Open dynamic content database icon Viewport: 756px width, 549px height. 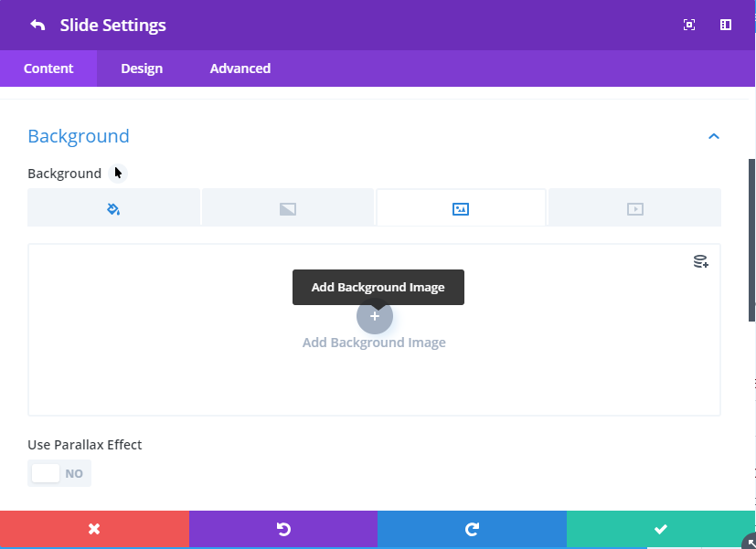pyautogui.click(x=701, y=261)
